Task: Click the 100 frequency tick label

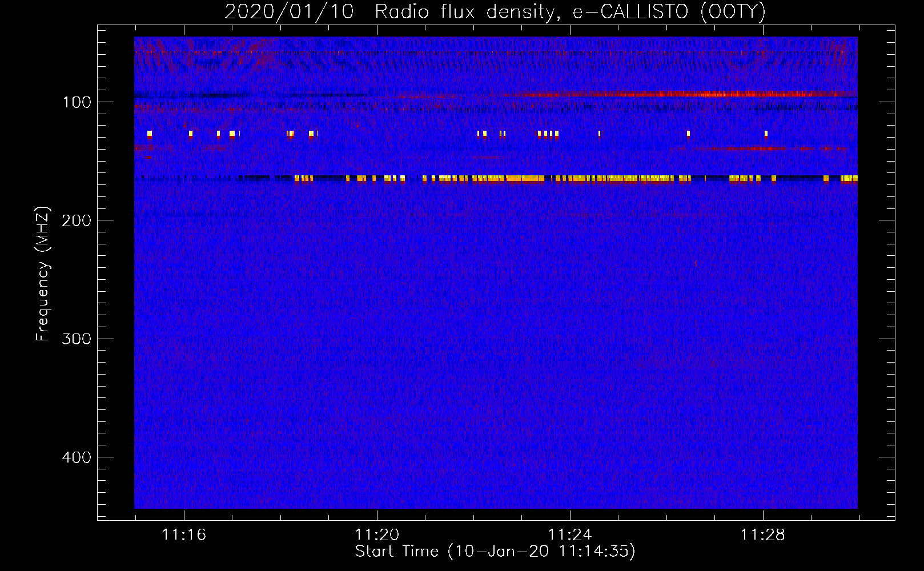Action: [77, 102]
